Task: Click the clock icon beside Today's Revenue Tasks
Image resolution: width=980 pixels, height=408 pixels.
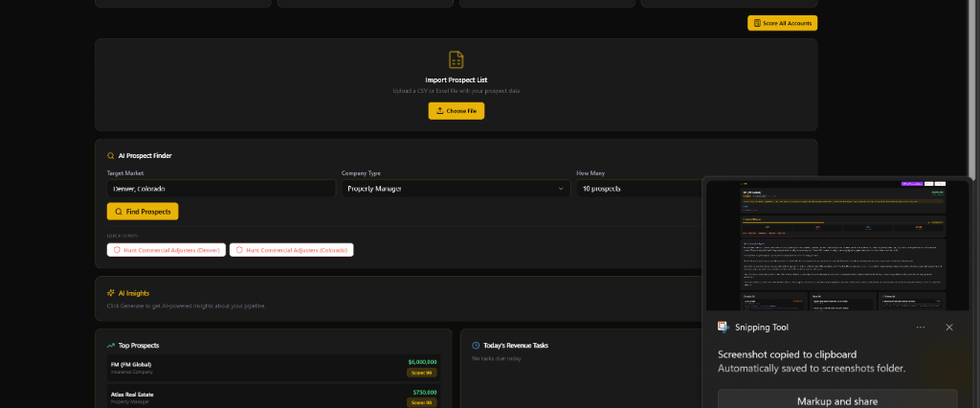Action: click(x=476, y=346)
